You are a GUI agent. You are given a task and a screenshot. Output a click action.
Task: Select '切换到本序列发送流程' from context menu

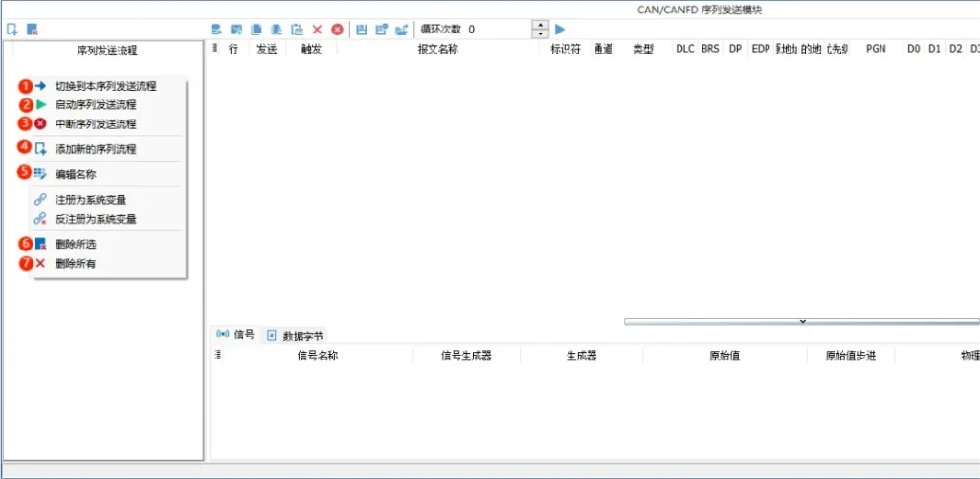pyautogui.click(x=105, y=86)
